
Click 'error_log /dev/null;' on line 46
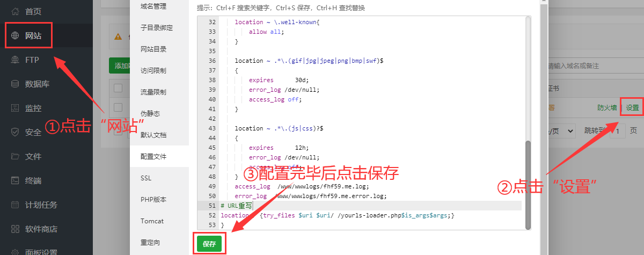[x=284, y=157]
